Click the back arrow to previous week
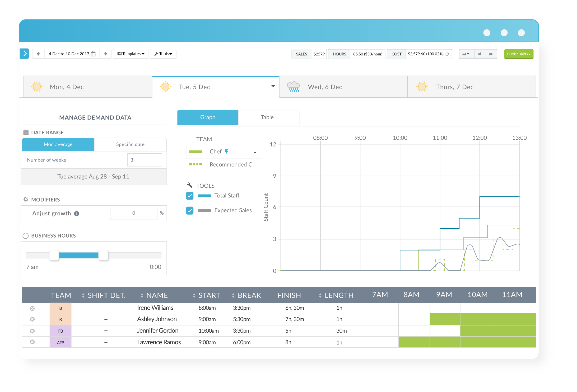Screen dimensions: 577x392 click(39, 54)
